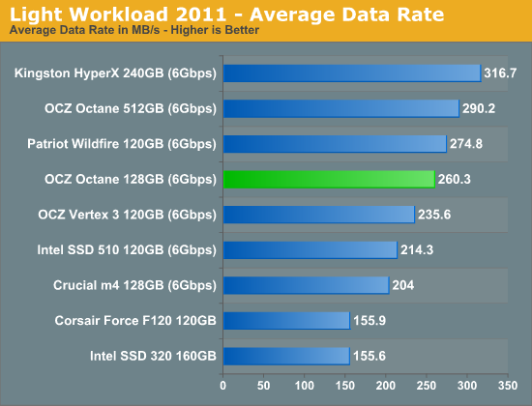This screenshot has height=406, width=532.
Task: Click the 0 tick label on the axis
Action: point(222,386)
